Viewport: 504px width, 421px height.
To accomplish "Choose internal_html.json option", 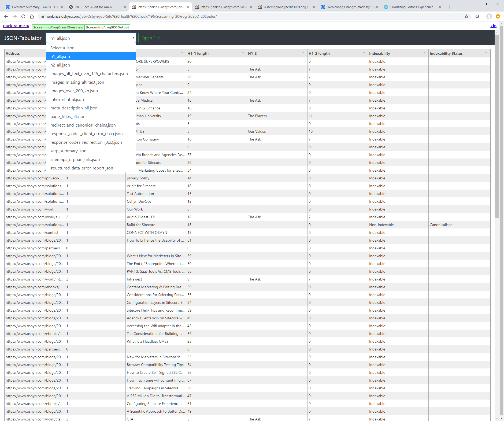I will click(91, 99).
